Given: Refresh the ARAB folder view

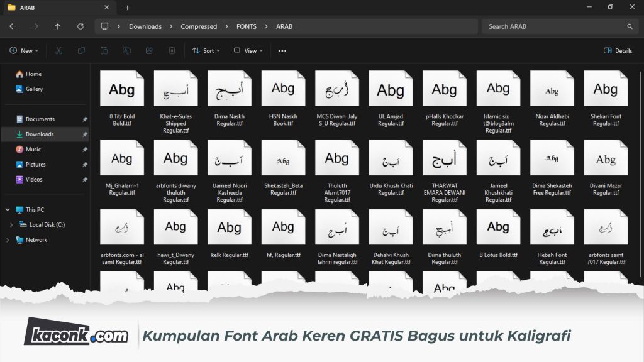Looking at the screenshot, I should pyautogui.click(x=80, y=26).
